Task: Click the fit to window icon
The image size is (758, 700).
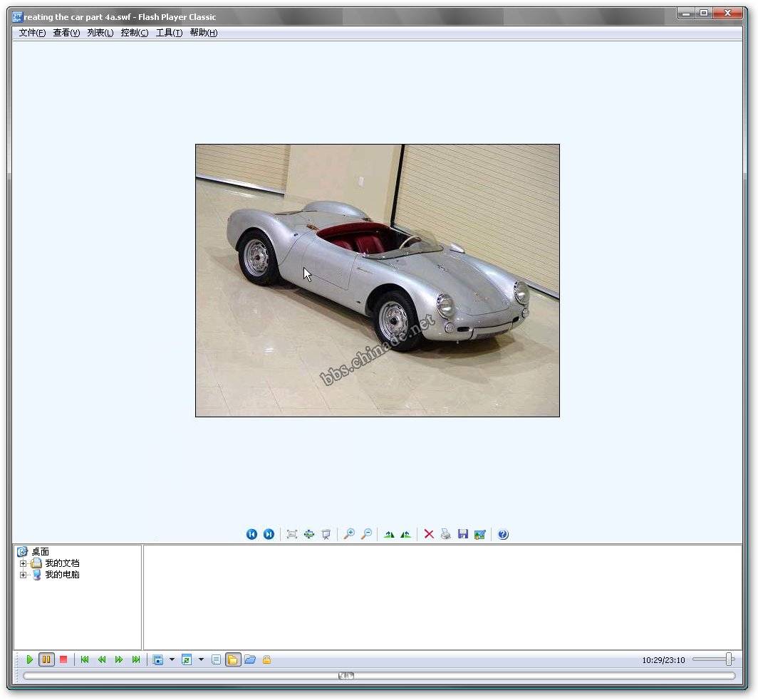Action: click(291, 534)
